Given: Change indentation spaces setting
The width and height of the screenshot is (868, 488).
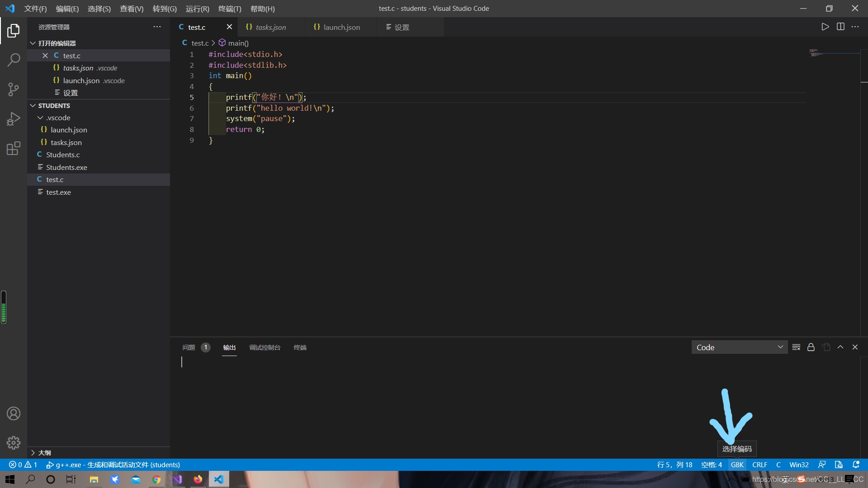Looking at the screenshot, I should pos(711,465).
